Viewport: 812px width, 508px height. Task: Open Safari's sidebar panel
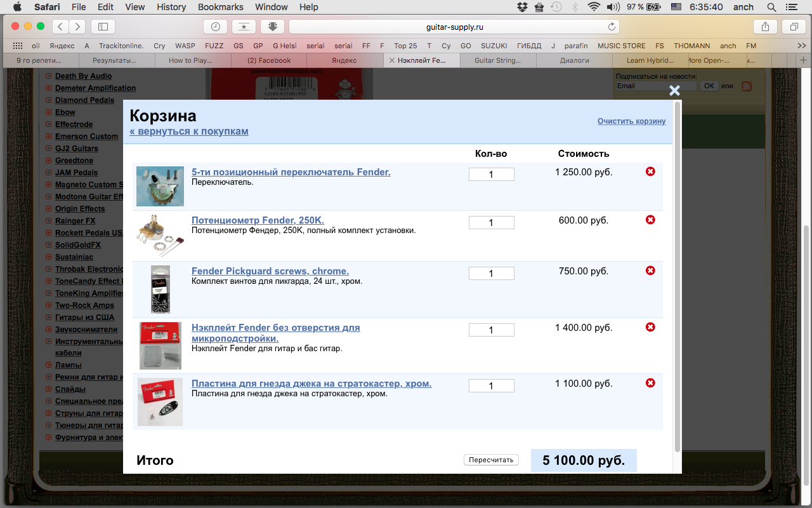(x=102, y=27)
